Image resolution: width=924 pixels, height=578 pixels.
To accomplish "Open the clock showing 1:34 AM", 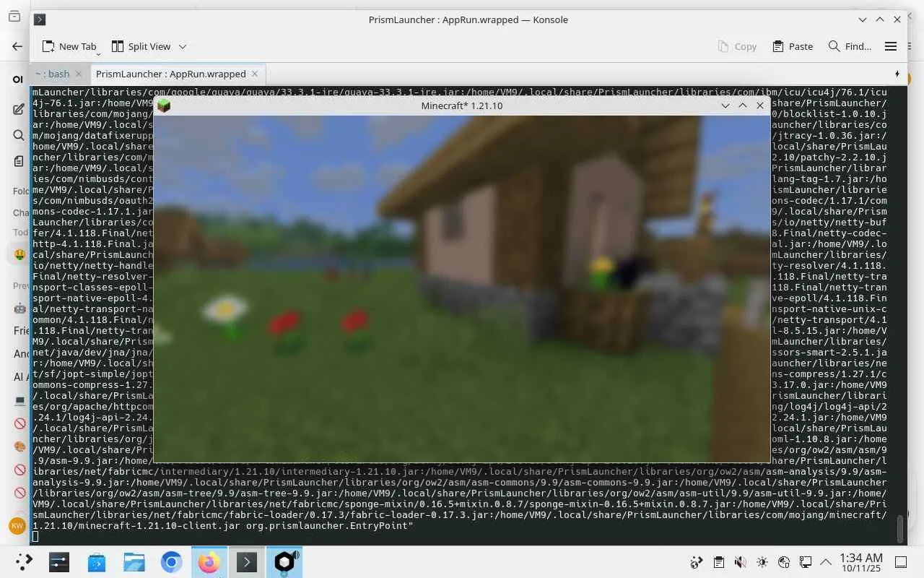I will click(862, 562).
